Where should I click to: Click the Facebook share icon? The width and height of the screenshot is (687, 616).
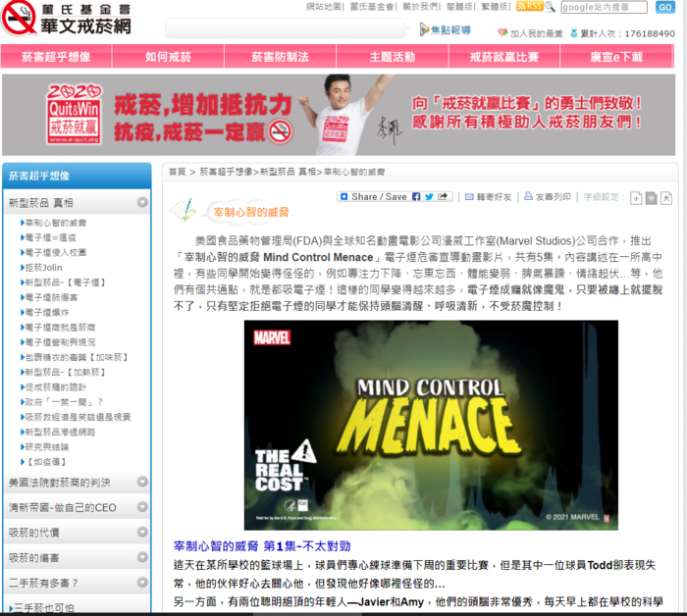click(416, 197)
